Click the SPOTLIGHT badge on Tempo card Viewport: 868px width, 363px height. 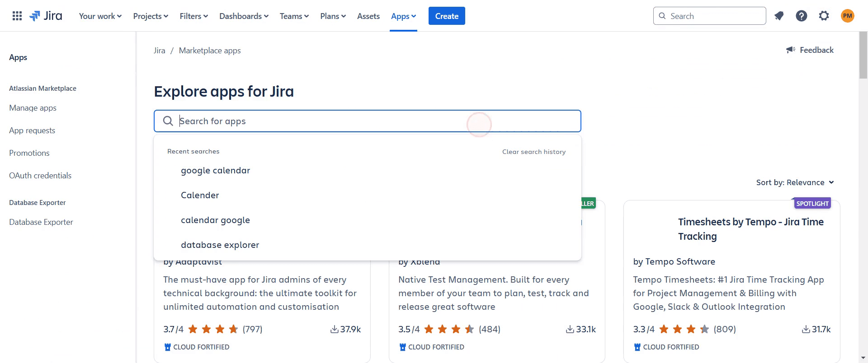[x=812, y=204]
